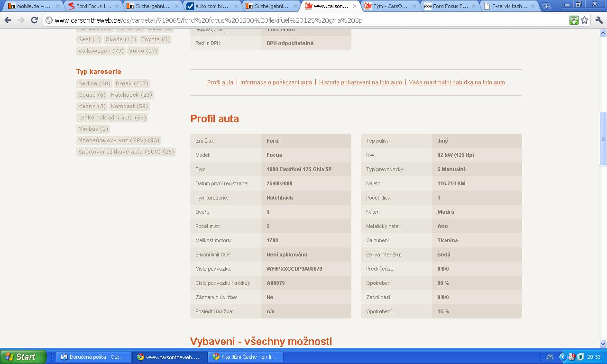
Task: Click the vertical page scrollbar thumb
Action: [x=603, y=138]
